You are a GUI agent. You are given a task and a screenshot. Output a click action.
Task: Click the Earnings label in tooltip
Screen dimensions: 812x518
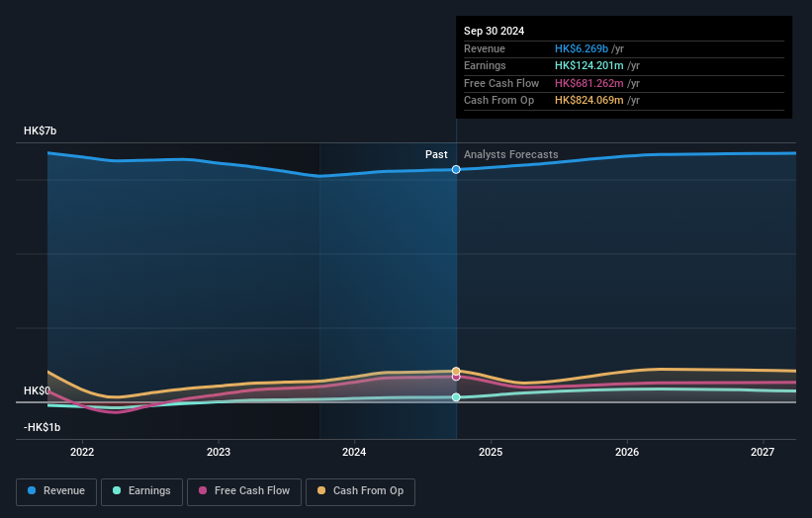[485, 65]
